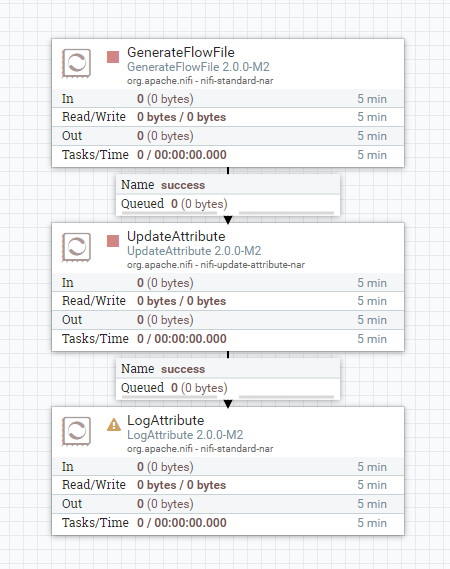Click the GenerateFlowFile processor icon
The height and width of the screenshot is (569, 450).
(x=76, y=63)
